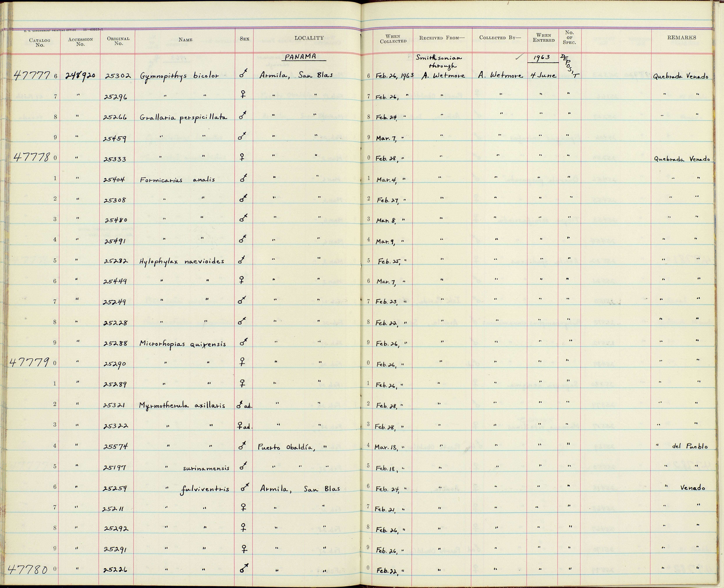The width and height of the screenshot is (724, 588).
Task: Select original number '25333'
Action: (115, 159)
